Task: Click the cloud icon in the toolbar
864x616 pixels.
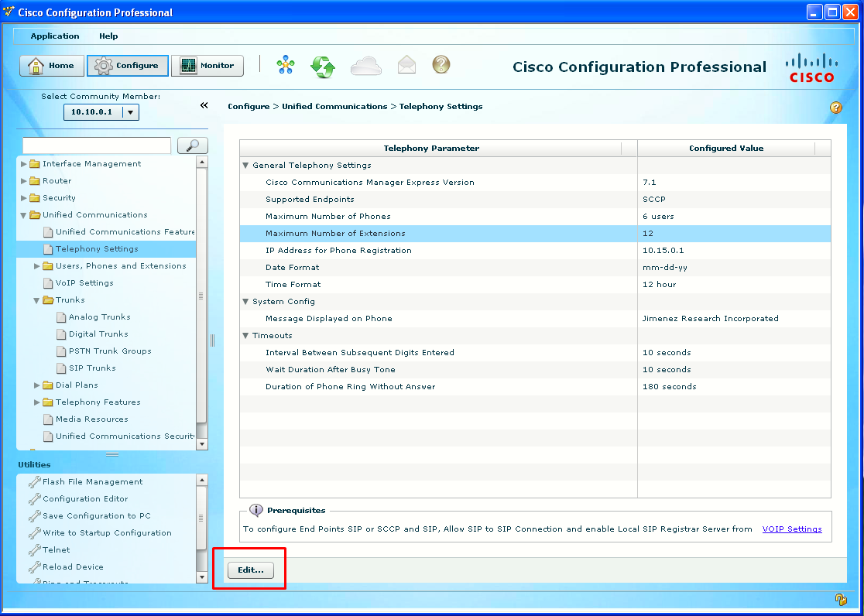Action: click(366, 66)
